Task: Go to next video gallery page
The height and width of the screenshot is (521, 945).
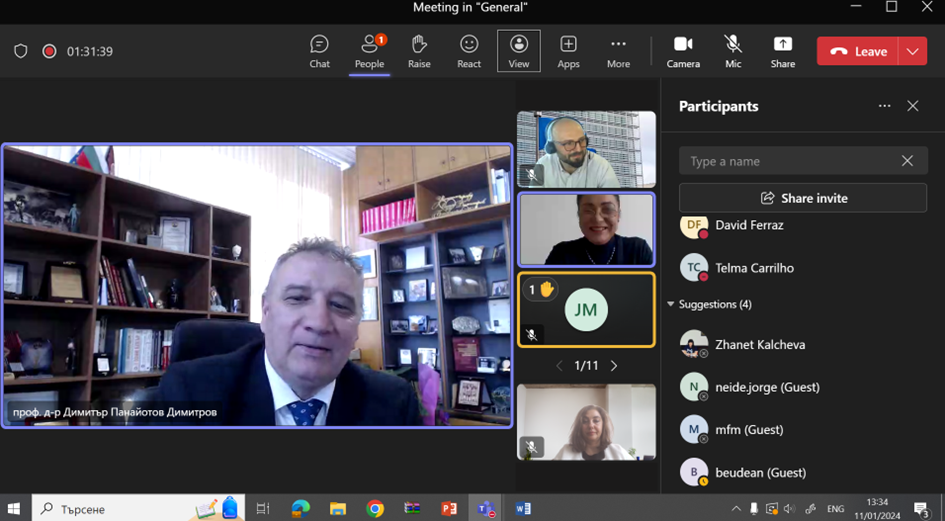Action: [x=614, y=366]
